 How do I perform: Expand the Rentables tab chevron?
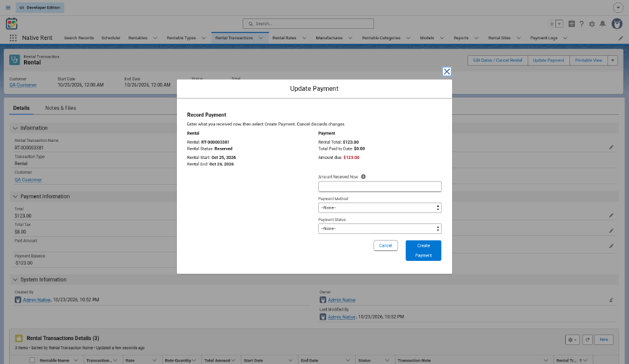click(155, 38)
